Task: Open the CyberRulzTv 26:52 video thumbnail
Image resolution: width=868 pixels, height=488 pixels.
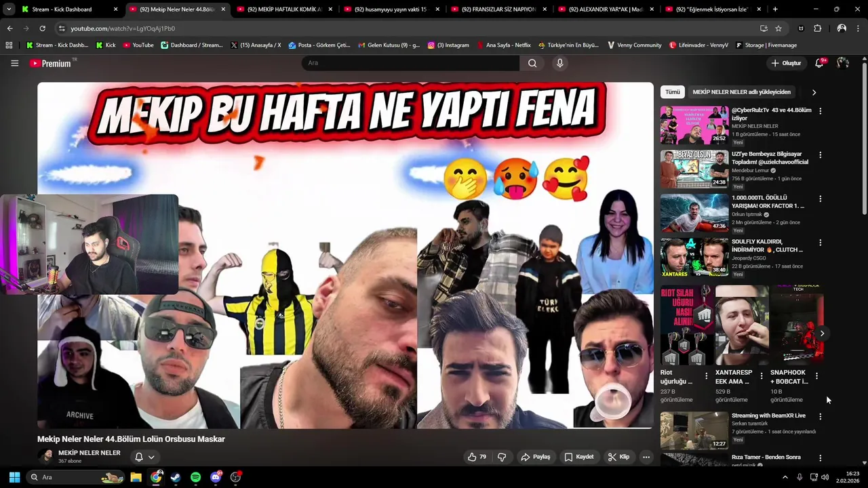Action: [694, 125]
